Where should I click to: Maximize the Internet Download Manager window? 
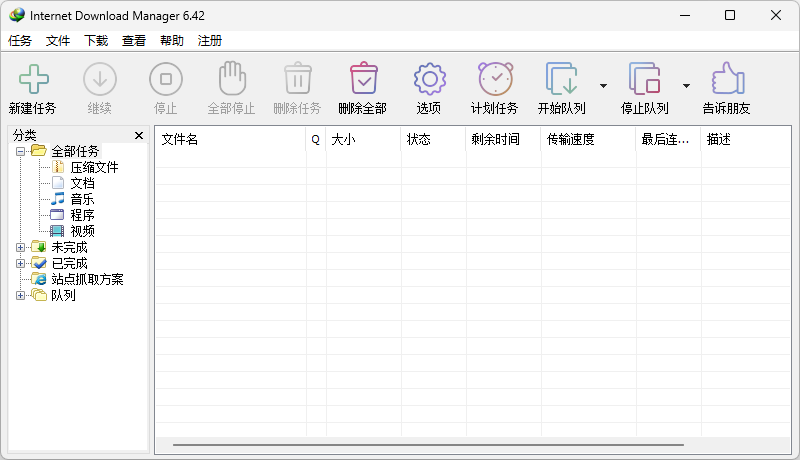coord(730,15)
